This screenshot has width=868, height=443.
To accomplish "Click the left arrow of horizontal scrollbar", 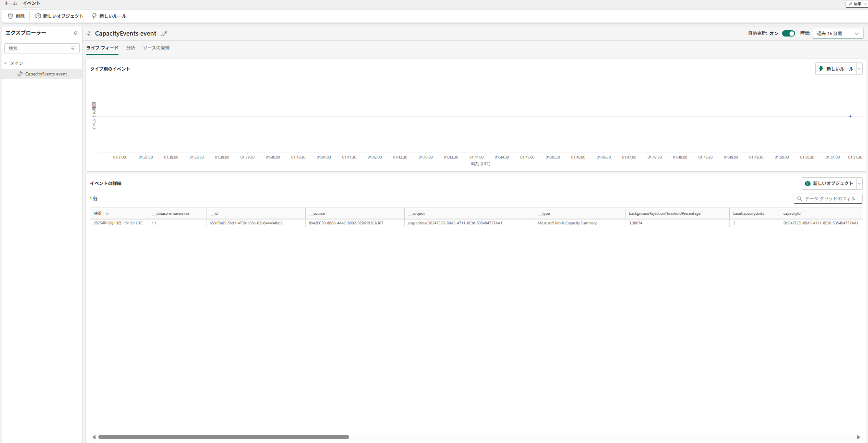I will tap(94, 437).
